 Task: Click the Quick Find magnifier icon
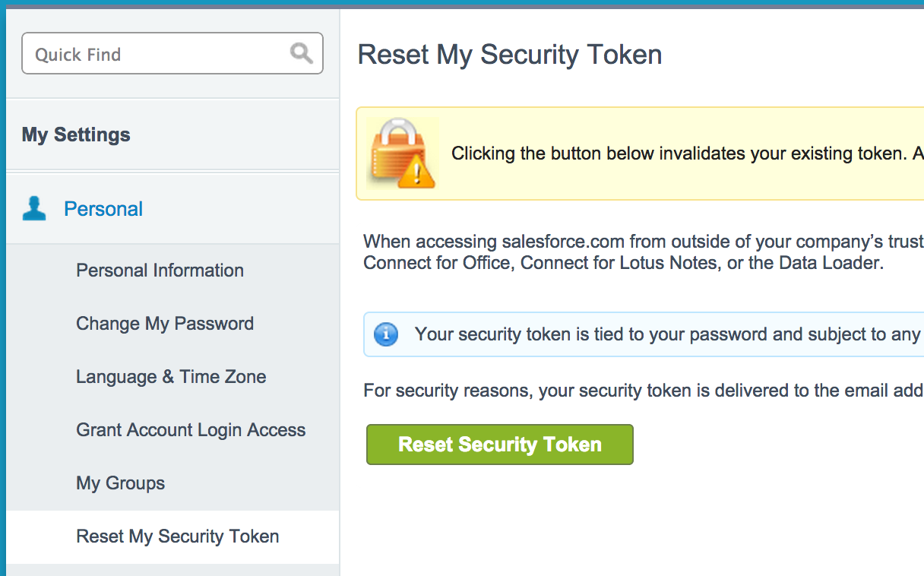(x=302, y=53)
